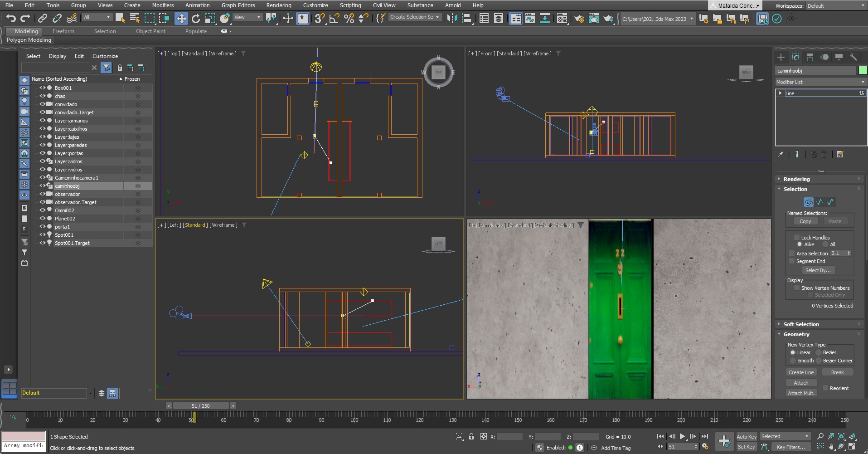Click the Mirror tool icon
The width and height of the screenshot is (868, 454).
pyautogui.click(x=452, y=19)
